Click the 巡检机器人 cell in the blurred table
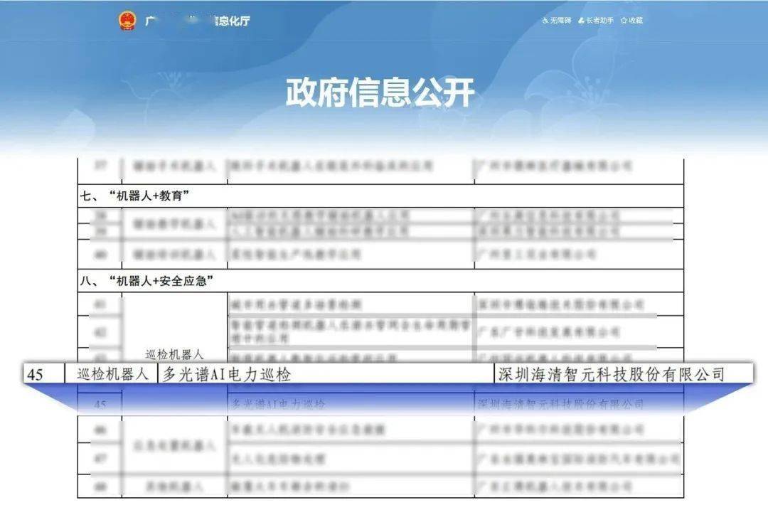Screen dimensions: 768x532 click(x=174, y=354)
